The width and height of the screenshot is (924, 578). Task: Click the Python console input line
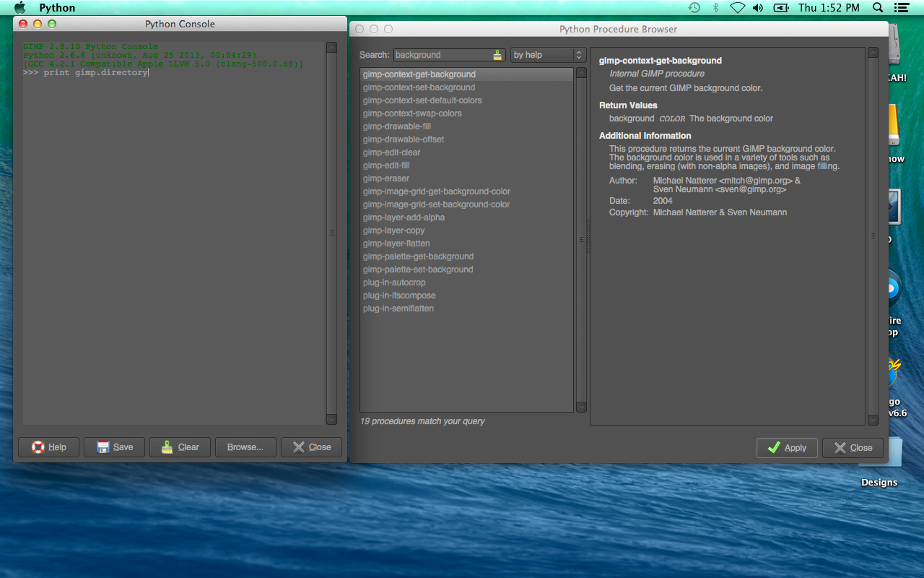(x=173, y=73)
